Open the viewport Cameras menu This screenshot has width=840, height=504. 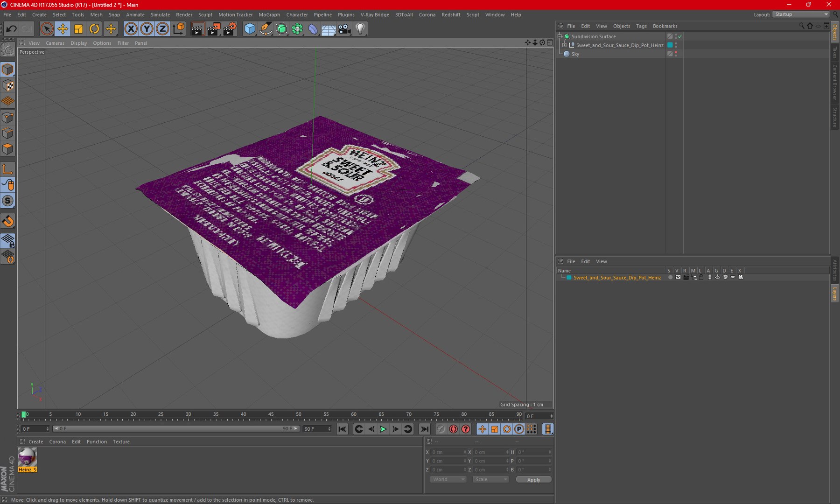point(55,43)
